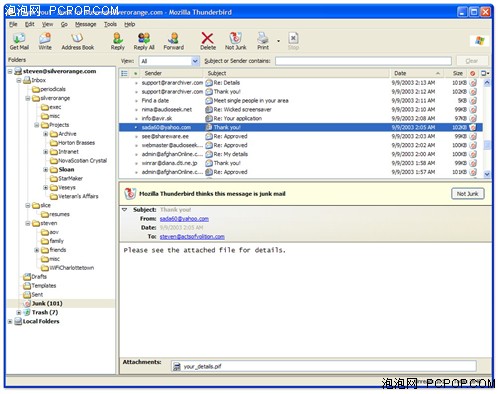Collapse the Inbox folder tree
Viewport: 500px width, 394px height.
click(19, 80)
